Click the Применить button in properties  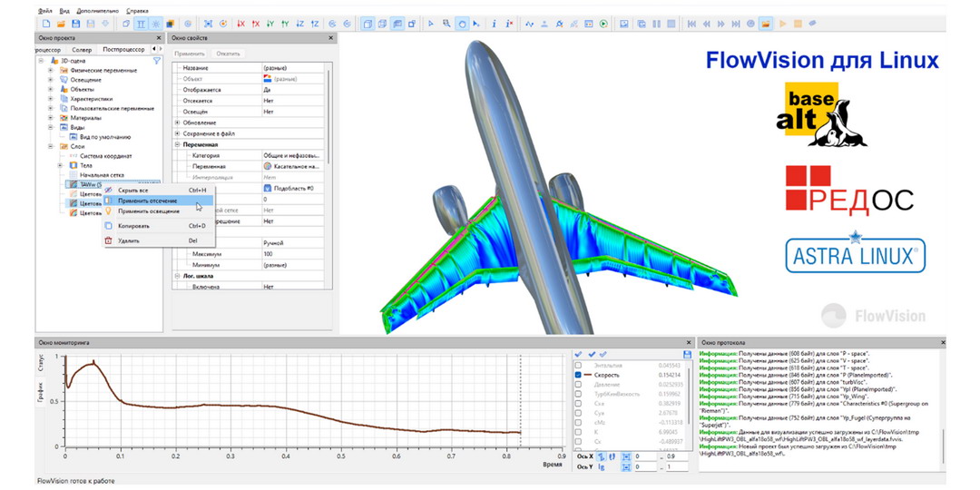pos(190,54)
